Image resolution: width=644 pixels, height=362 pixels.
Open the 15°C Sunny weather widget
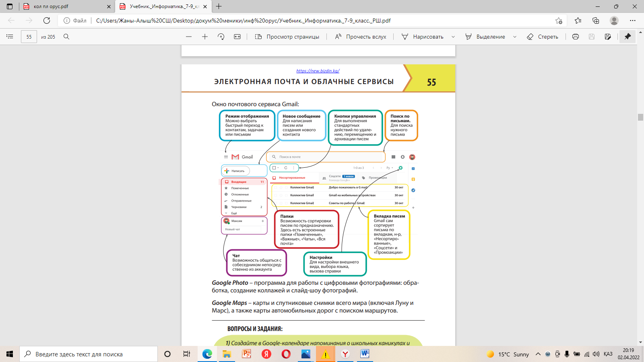508,354
